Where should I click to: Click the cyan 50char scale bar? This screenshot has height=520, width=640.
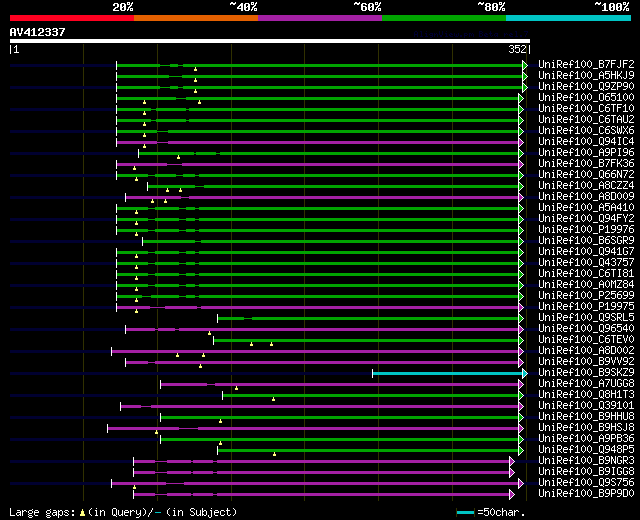(466, 513)
